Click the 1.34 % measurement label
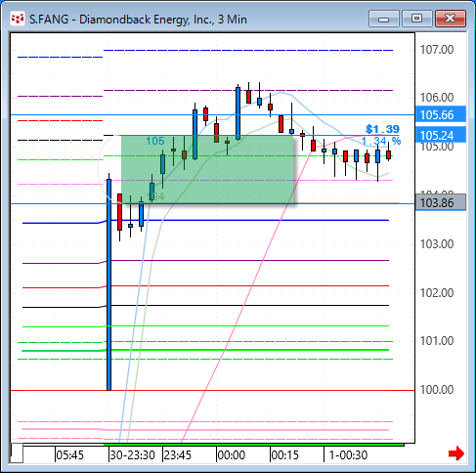The width and height of the screenshot is (476, 473). tap(381, 141)
